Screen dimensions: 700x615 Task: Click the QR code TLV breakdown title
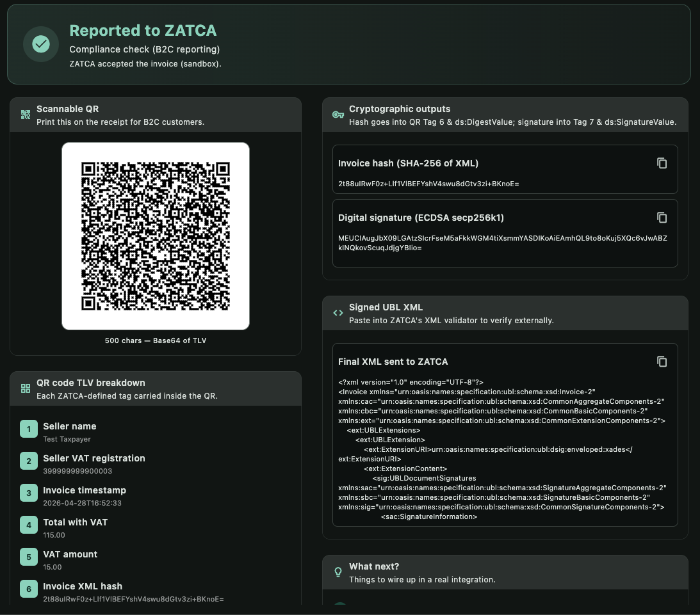(x=91, y=383)
